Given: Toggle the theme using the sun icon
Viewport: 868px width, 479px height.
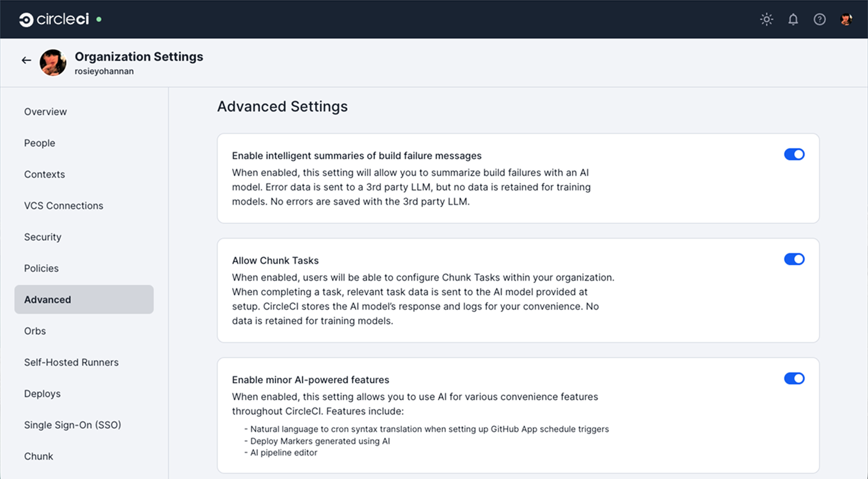Looking at the screenshot, I should click(x=766, y=19).
